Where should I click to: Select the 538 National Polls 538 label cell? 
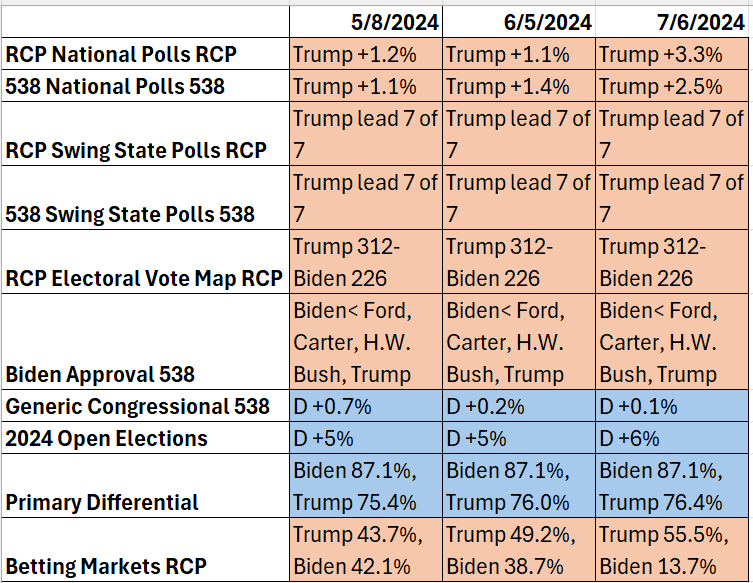click(x=116, y=86)
